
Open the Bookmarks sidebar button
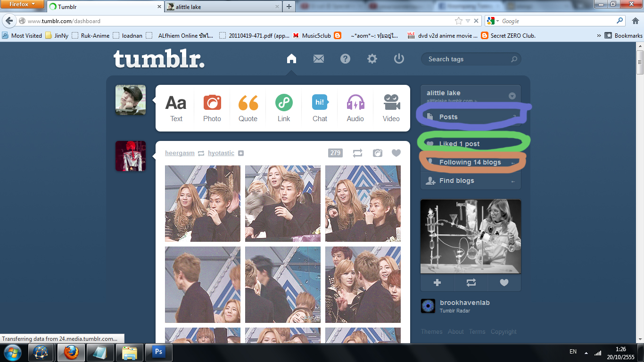[x=623, y=35]
